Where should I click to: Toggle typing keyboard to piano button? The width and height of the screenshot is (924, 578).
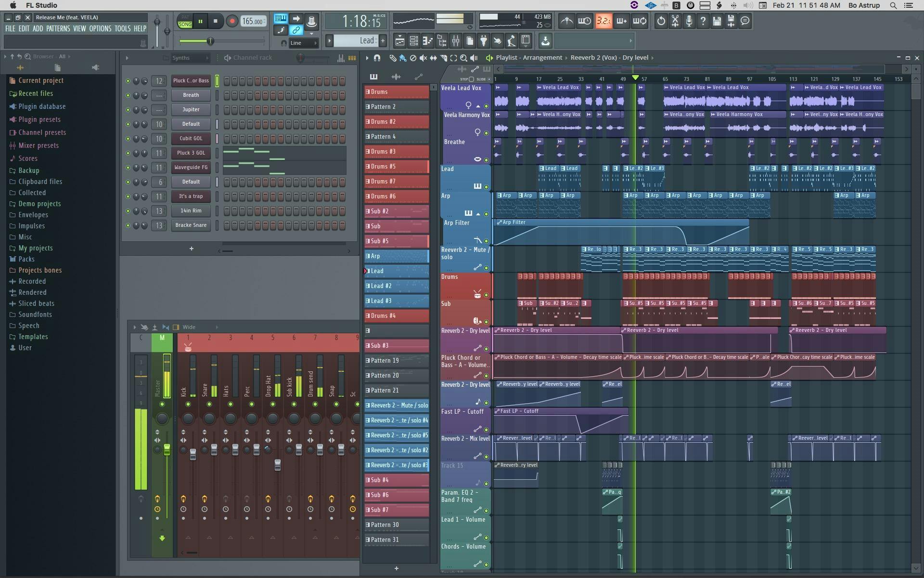(281, 19)
